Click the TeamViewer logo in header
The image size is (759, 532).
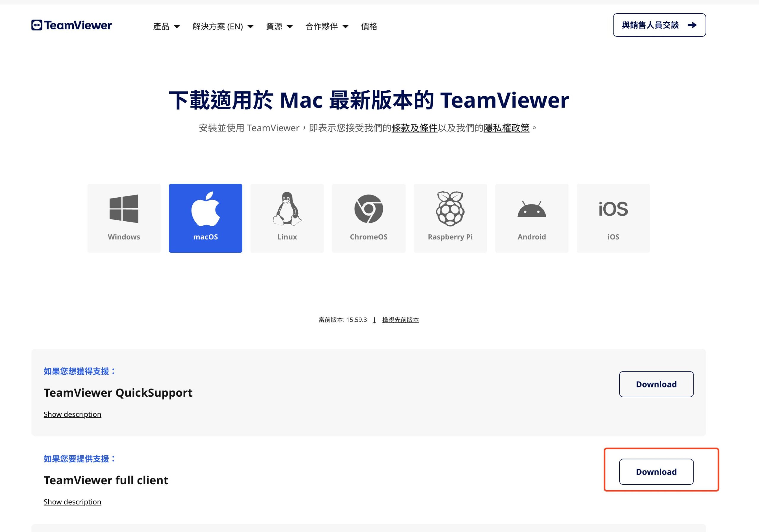(x=72, y=25)
